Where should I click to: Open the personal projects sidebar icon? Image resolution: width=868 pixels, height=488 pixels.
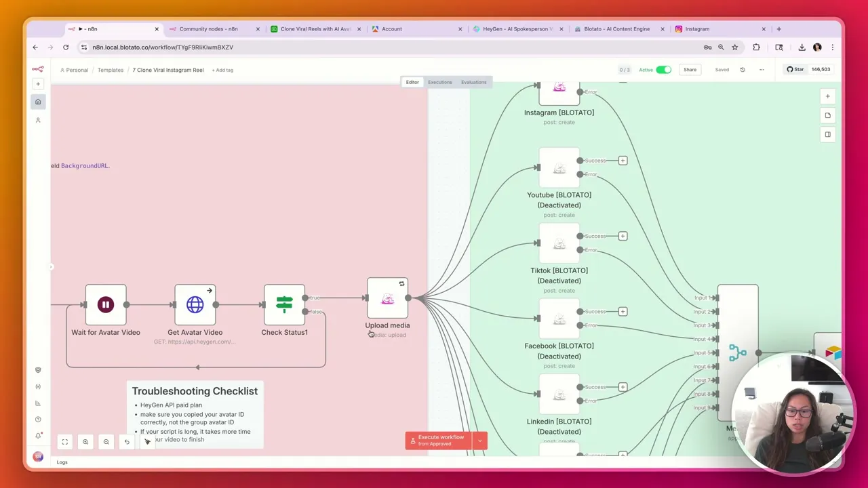pos(38,120)
